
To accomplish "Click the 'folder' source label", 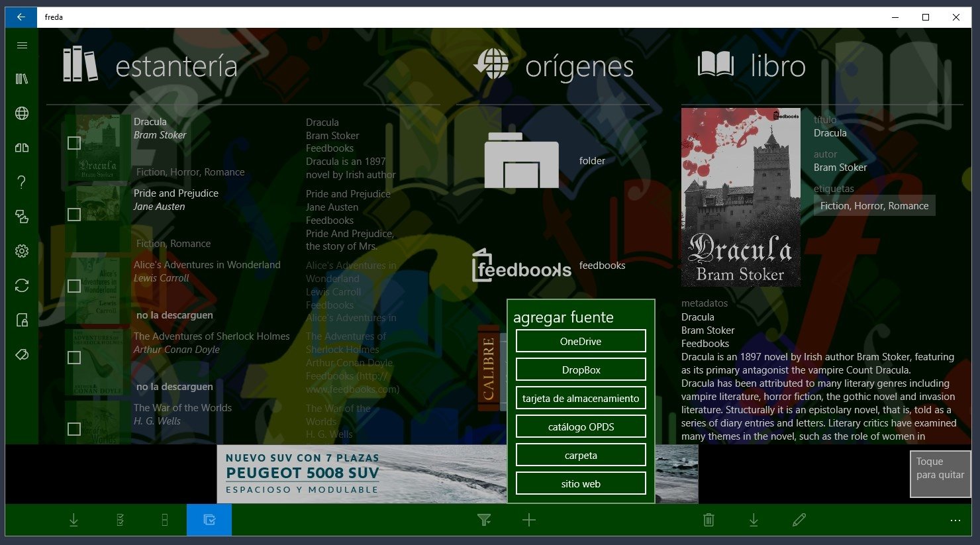I will (x=592, y=160).
